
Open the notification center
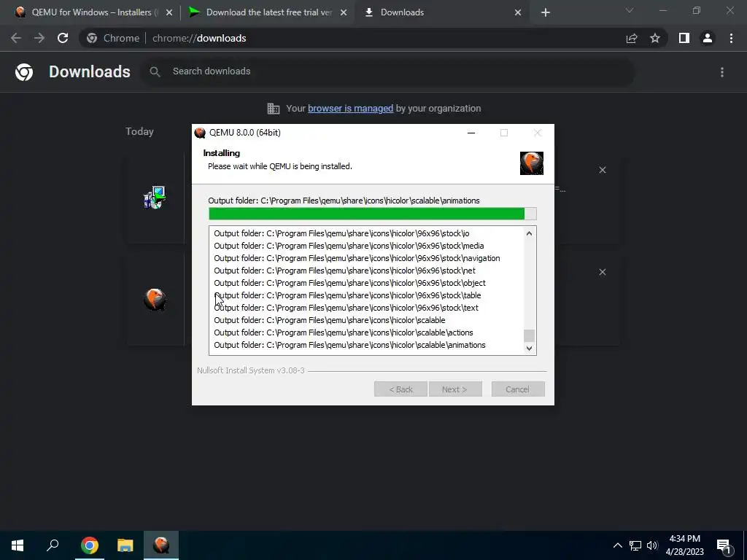pos(724,545)
